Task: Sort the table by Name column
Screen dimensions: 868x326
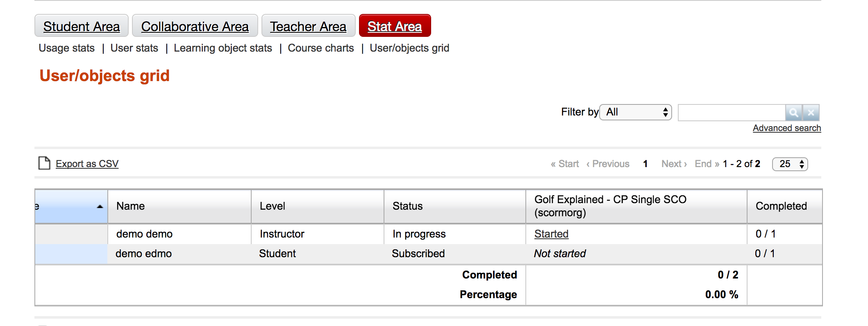Action: pos(131,206)
